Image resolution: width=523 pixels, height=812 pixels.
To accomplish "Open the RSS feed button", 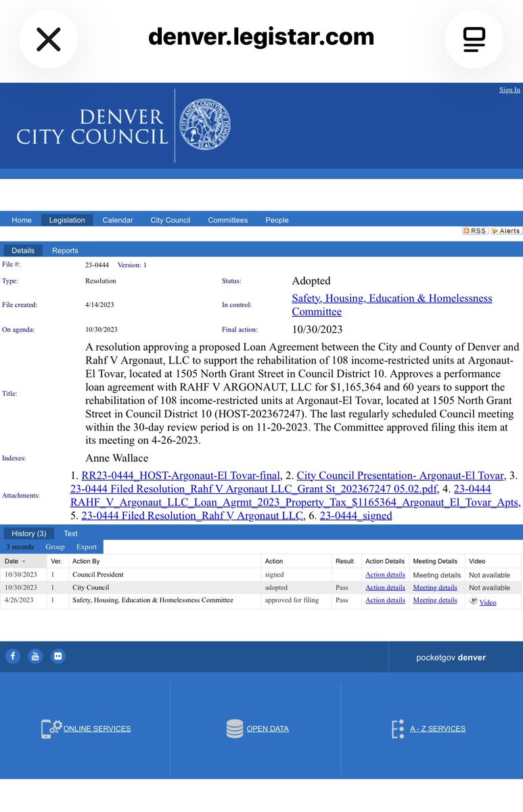I will 475,231.
